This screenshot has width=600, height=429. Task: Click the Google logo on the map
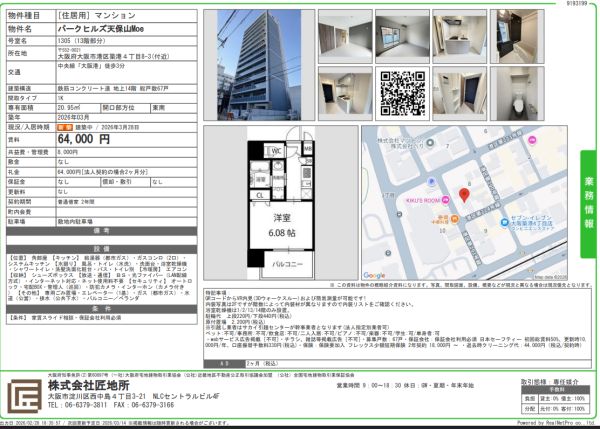click(374, 275)
